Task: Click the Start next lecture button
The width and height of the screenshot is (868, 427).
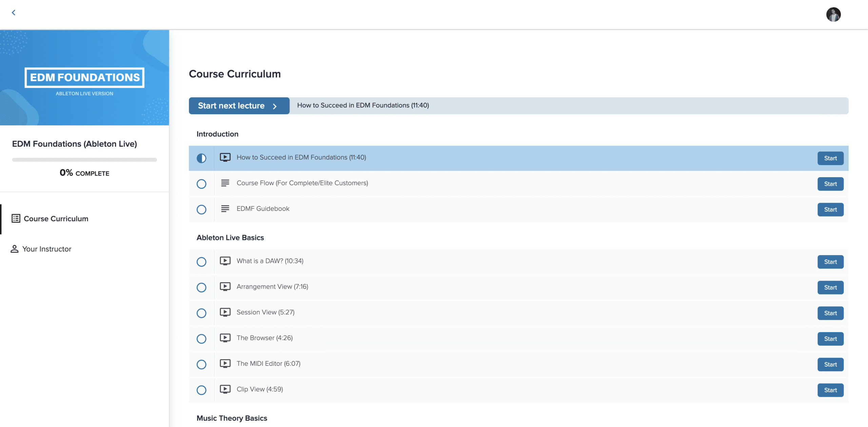Action: [x=239, y=106]
